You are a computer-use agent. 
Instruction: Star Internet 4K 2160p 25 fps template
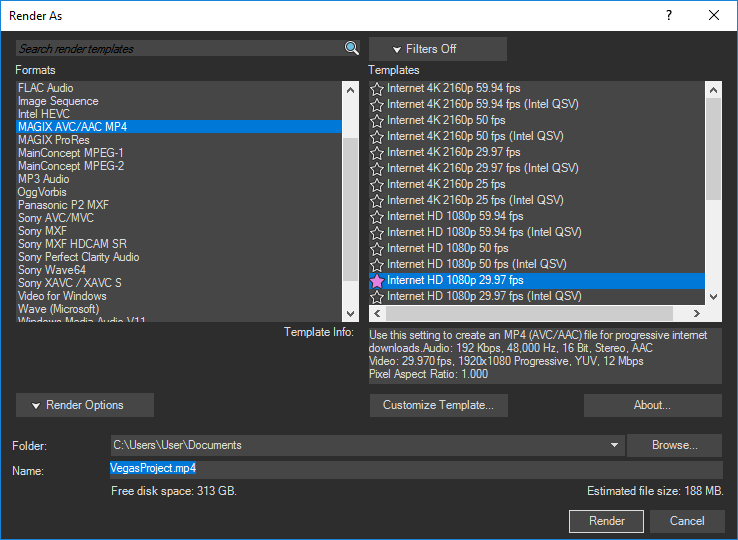point(377,185)
